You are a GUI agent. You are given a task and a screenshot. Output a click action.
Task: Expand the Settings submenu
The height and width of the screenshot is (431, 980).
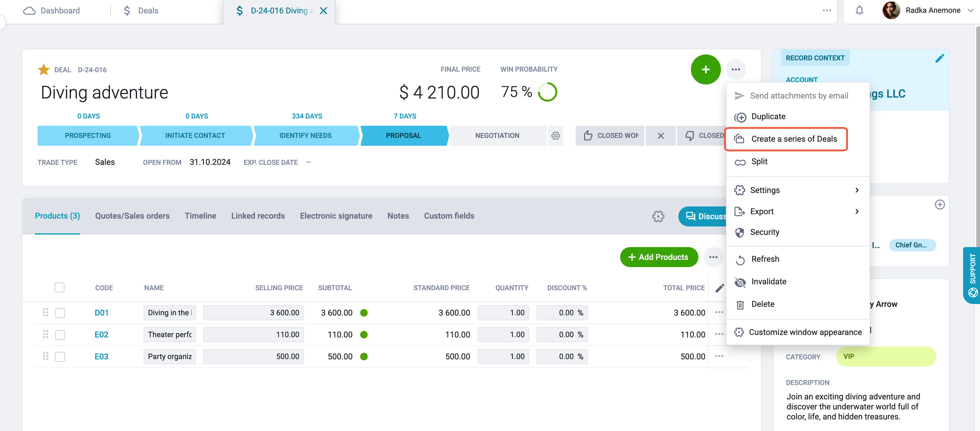tap(797, 190)
